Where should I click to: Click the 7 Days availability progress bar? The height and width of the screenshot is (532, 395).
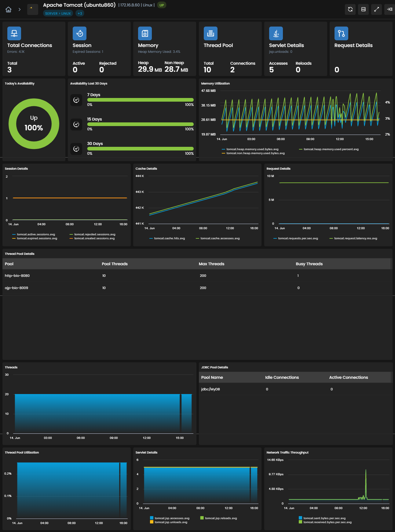(141, 100)
